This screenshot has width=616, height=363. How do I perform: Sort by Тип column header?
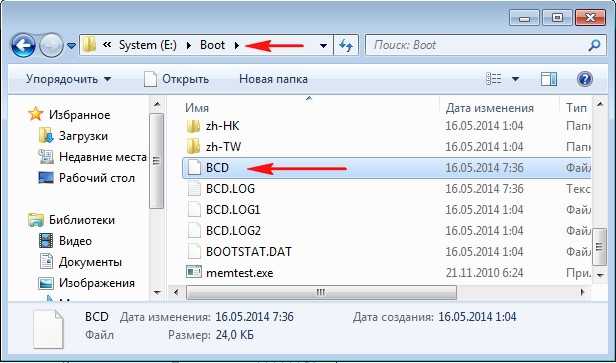point(576,108)
